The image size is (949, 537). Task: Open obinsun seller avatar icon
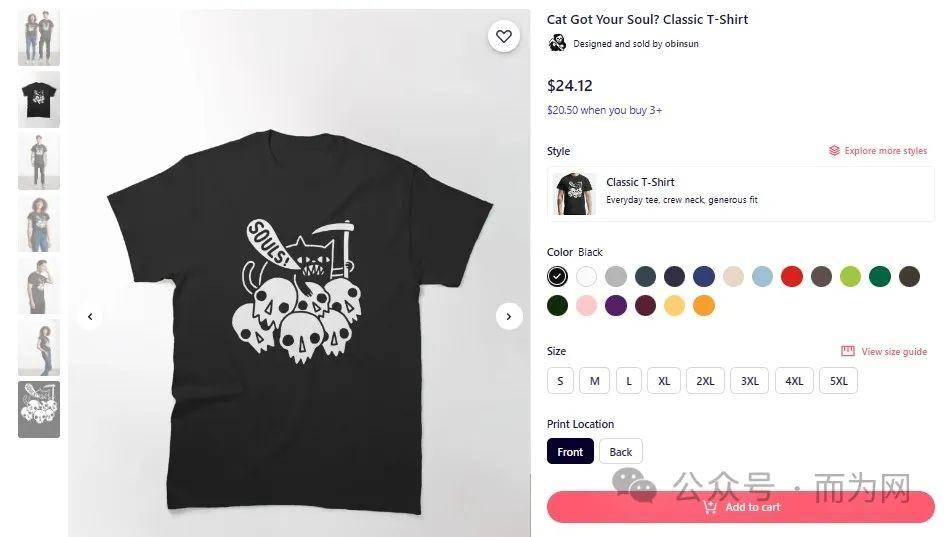pos(557,43)
